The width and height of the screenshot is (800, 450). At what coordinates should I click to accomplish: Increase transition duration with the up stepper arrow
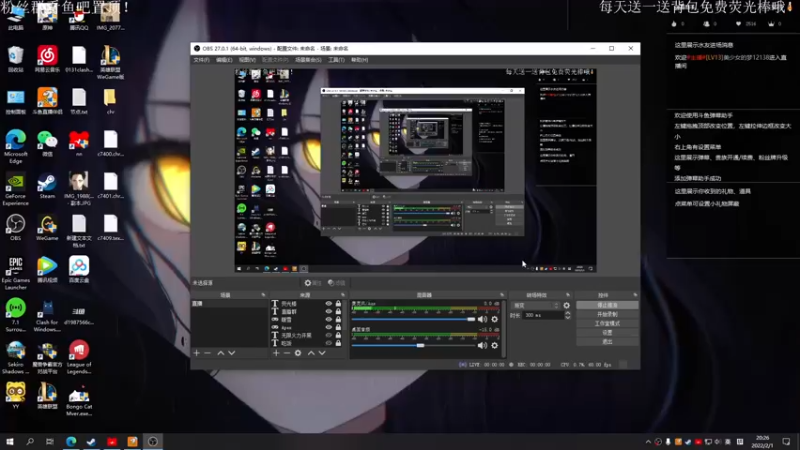[x=568, y=313]
